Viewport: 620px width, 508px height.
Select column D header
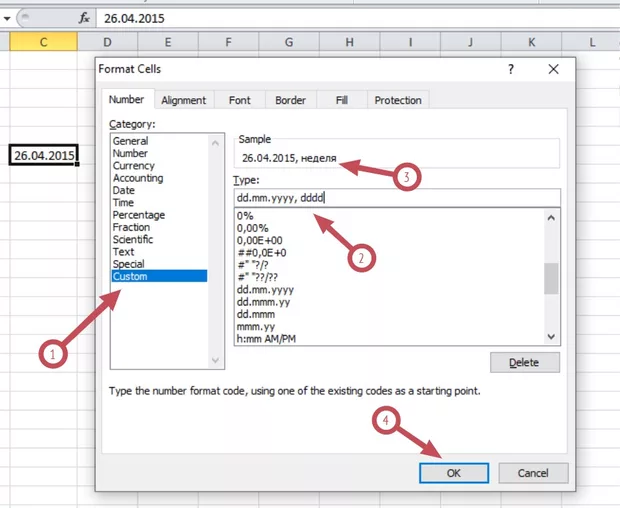[x=107, y=42]
